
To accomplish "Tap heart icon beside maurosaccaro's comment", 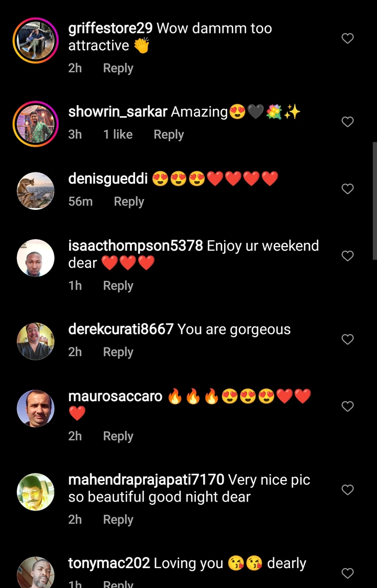I will (x=348, y=406).
